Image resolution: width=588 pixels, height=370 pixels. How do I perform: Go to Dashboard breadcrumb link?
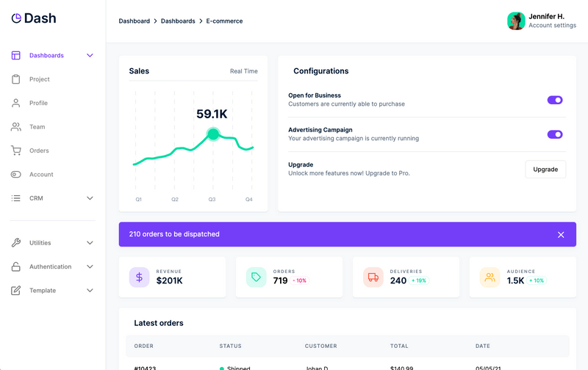pos(135,21)
